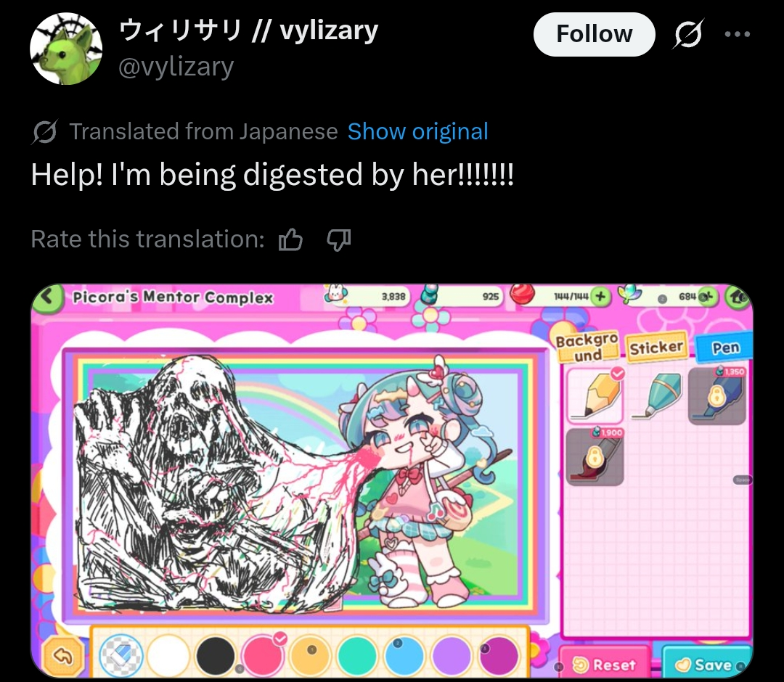Open the Pen tab
This screenshot has width=784, height=682.
[725, 348]
